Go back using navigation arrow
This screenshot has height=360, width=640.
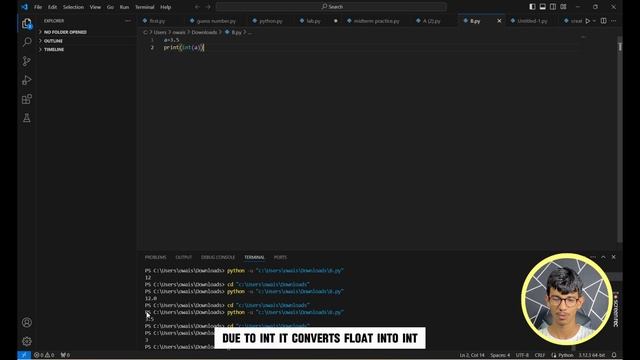point(197,7)
